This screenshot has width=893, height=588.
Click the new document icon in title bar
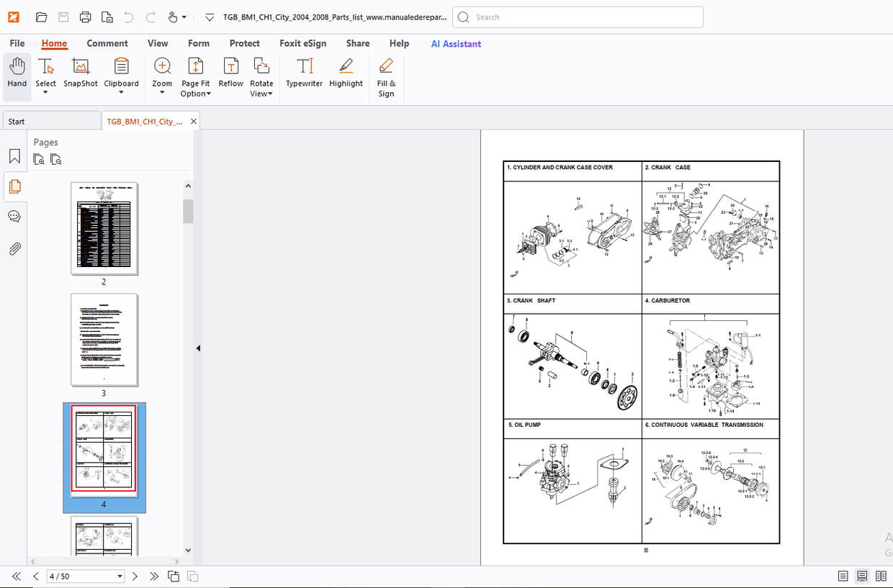(107, 17)
